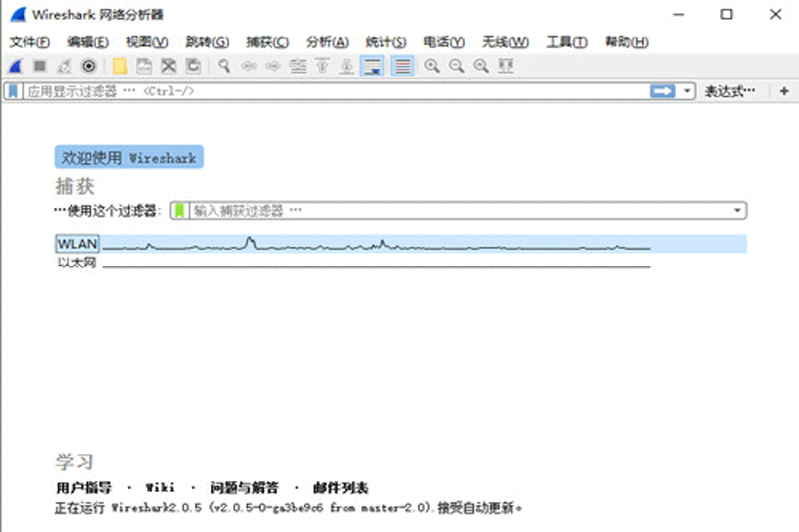The height and width of the screenshot is (532, 799).
Task: Click the find packet magnifier icon
Action: (x=225, y=66)
